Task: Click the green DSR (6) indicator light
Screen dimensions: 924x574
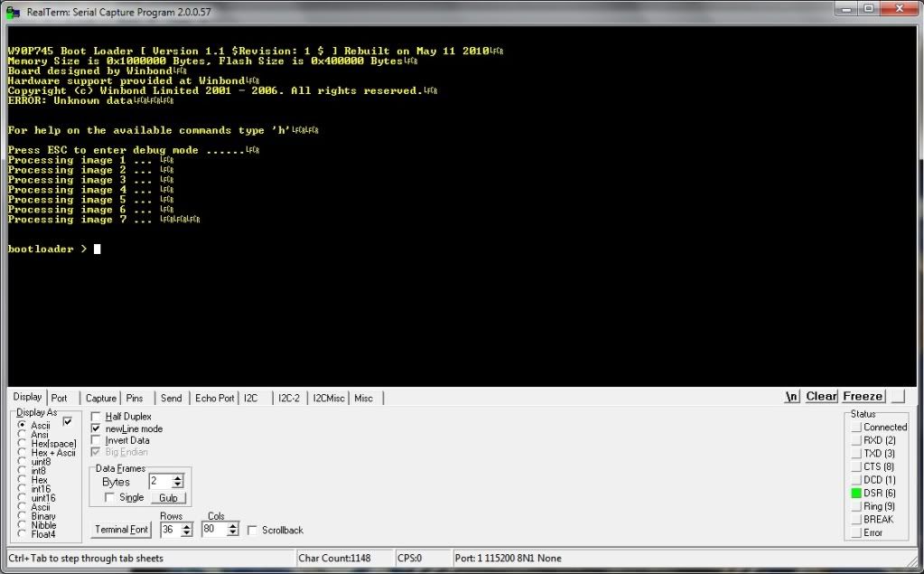Action: 856,493
